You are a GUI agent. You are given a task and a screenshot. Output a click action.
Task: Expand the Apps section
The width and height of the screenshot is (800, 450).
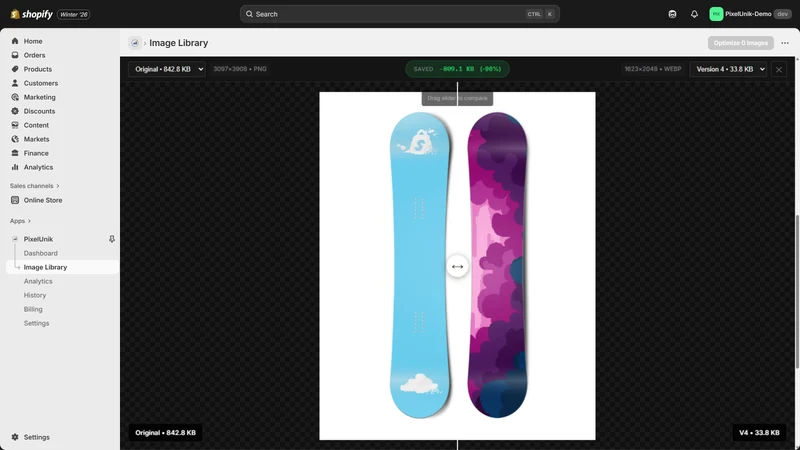(x=20, y=221)
